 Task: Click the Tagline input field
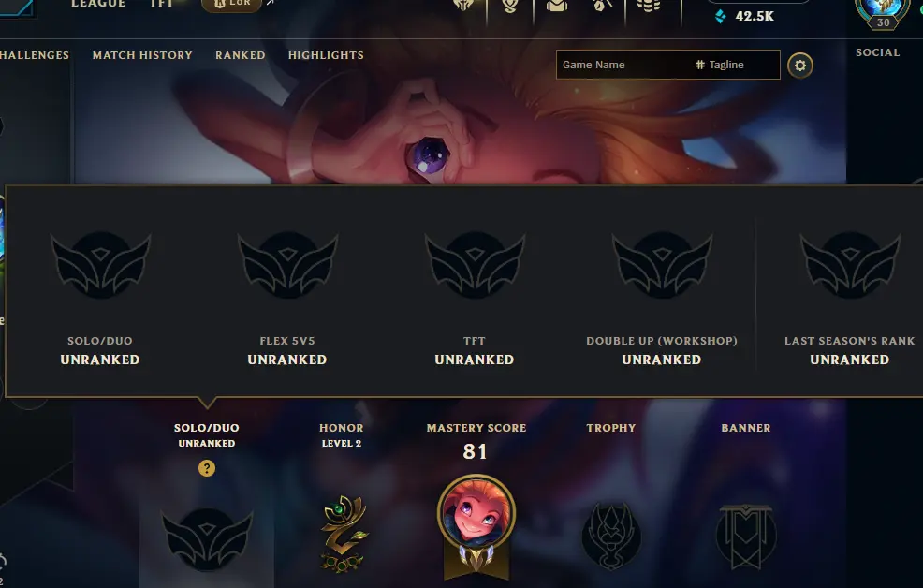click(736, 65)
